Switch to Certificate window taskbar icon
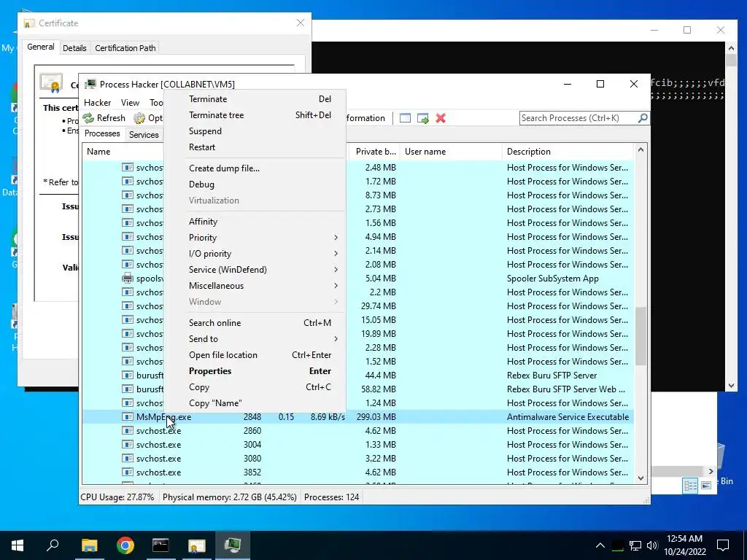The height and width of the screenshot is (560, 747). tap(196, 545)
